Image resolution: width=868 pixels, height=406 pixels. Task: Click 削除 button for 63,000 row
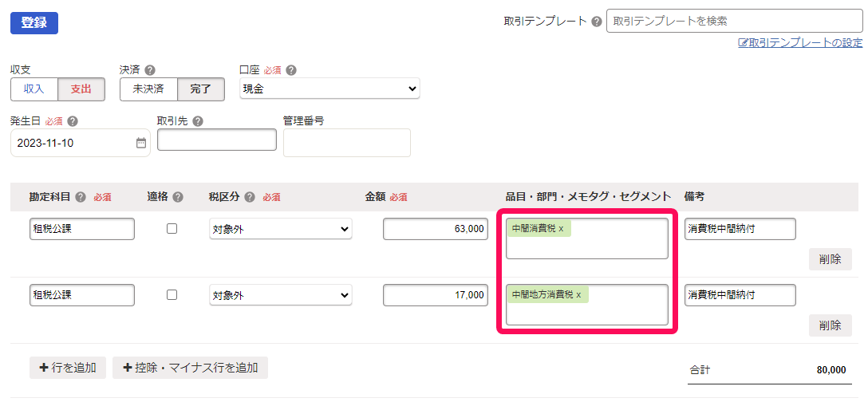point(831,259)
